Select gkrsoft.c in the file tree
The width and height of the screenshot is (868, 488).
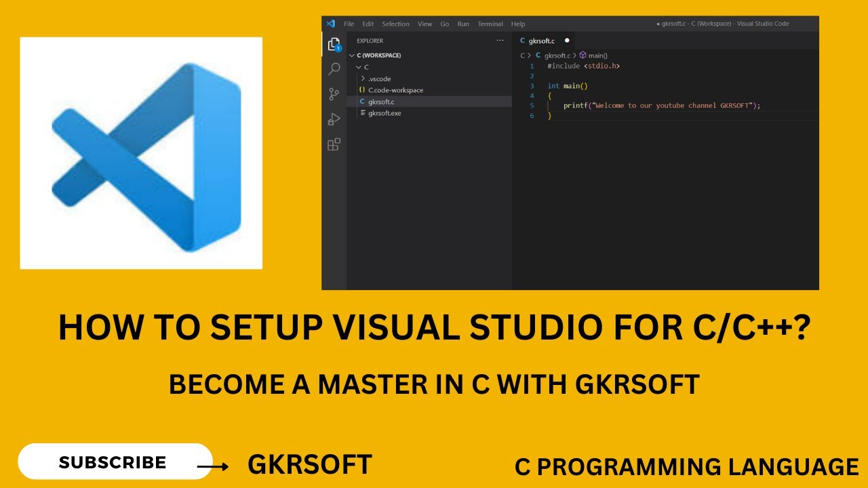(429, 102)
